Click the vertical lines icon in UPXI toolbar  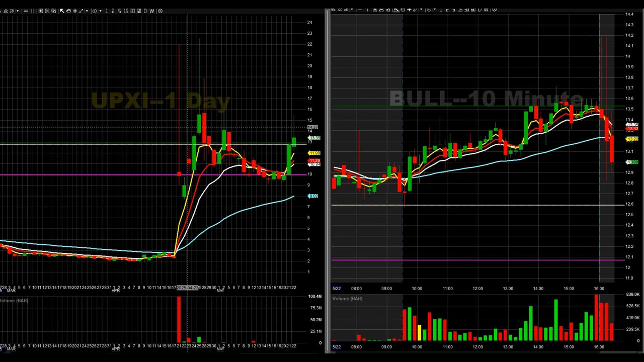32,11
